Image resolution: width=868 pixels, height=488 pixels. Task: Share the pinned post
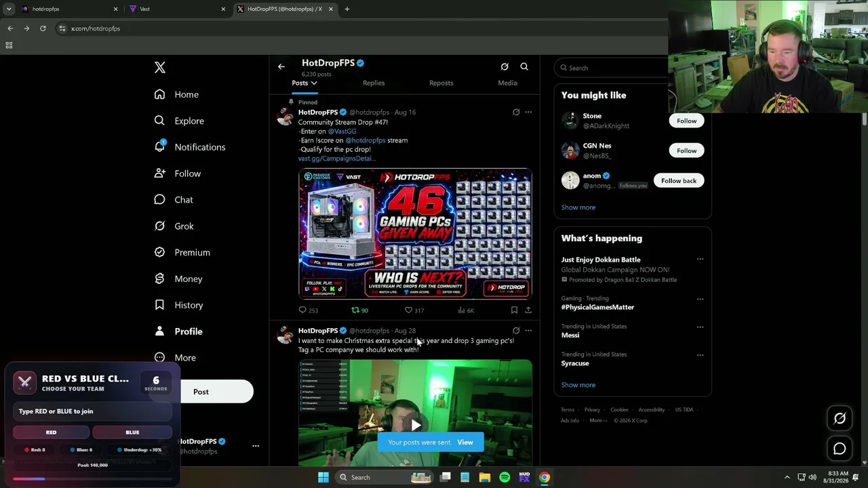pos(528,310)
